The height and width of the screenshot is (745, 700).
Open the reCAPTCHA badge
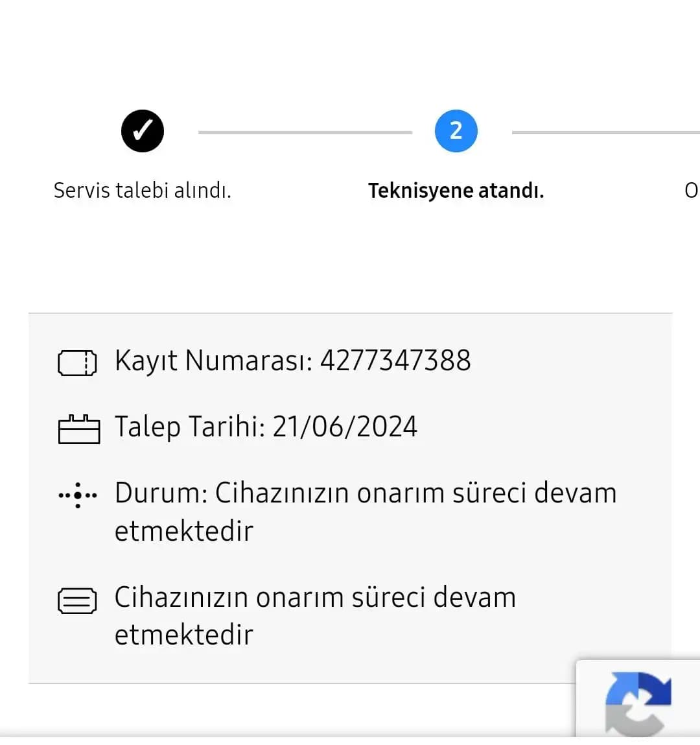coord(638,700)
